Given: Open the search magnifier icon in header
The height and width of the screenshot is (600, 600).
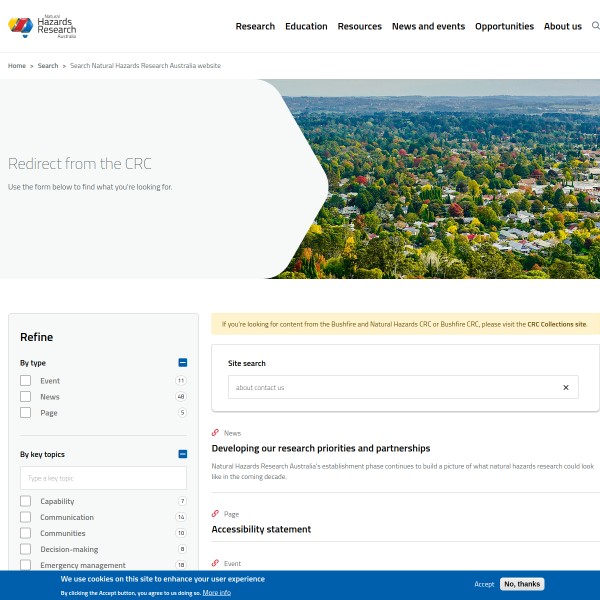Looking at the screenshot, I should pyautogui.click(x=595, y=26).
